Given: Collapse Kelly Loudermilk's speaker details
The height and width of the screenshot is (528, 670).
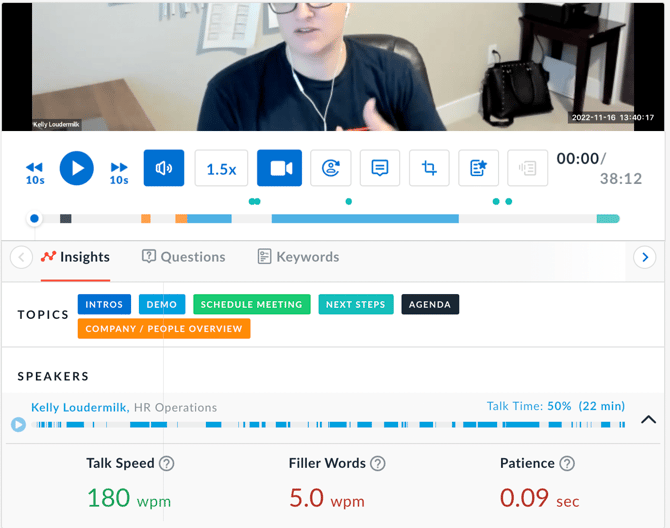Looking at the screenshot, I should [648, 420].
